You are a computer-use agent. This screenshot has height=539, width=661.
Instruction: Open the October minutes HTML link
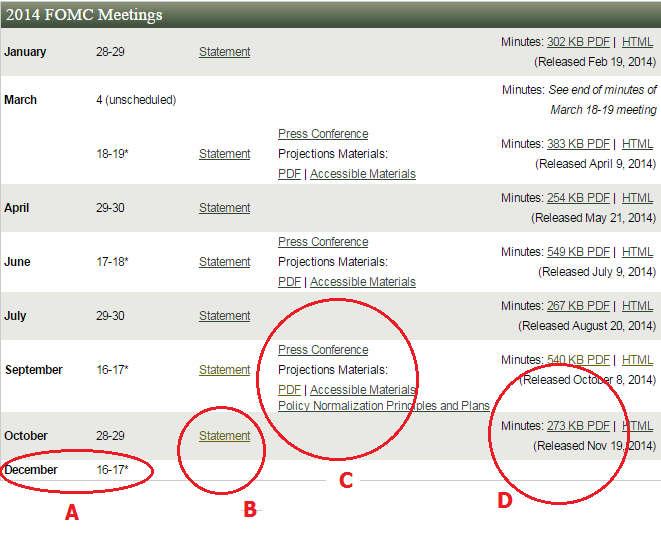coord(637,426)
